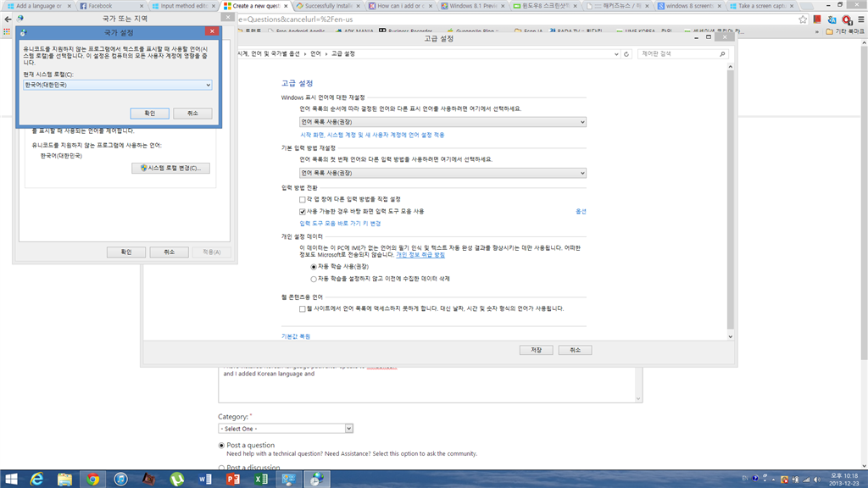
Task: Toggle 각 앱 창에 다른 입력 방법 checkbox
Action: (303, 200)
